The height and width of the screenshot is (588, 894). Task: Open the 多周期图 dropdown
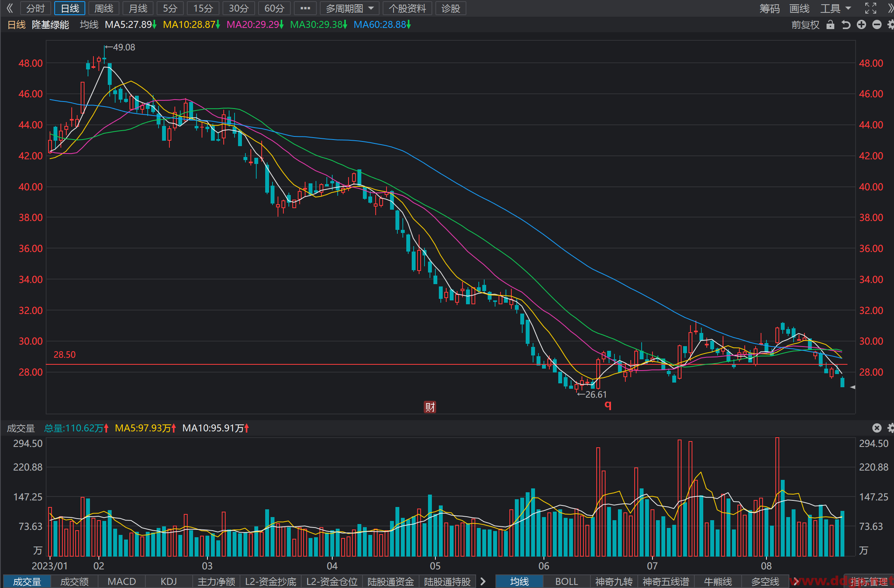pyautogui.click(x=350, y=8)
